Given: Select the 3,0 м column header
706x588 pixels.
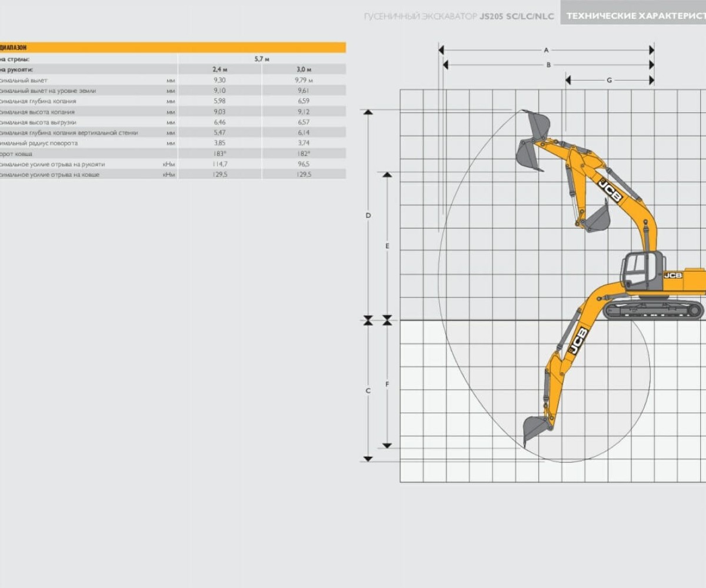Looking at the screenshot, I should (x=304, y=70).
